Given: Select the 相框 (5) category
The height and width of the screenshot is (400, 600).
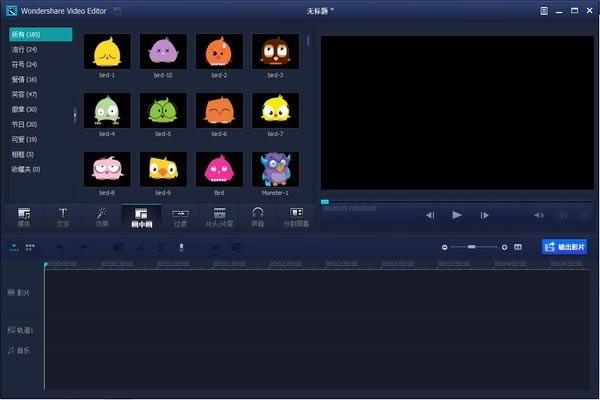Looking at the screenshot, I should [23, 154].
